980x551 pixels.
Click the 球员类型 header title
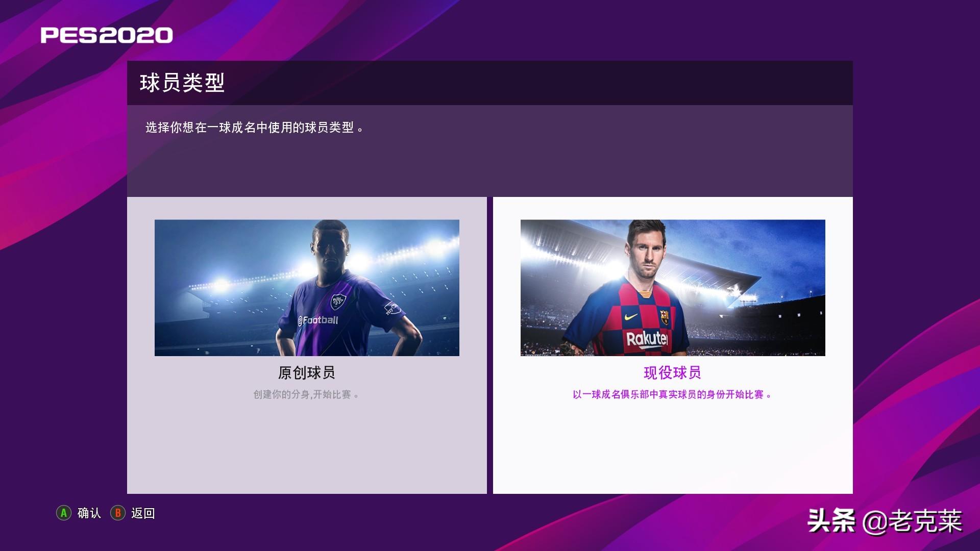[182, 83]
